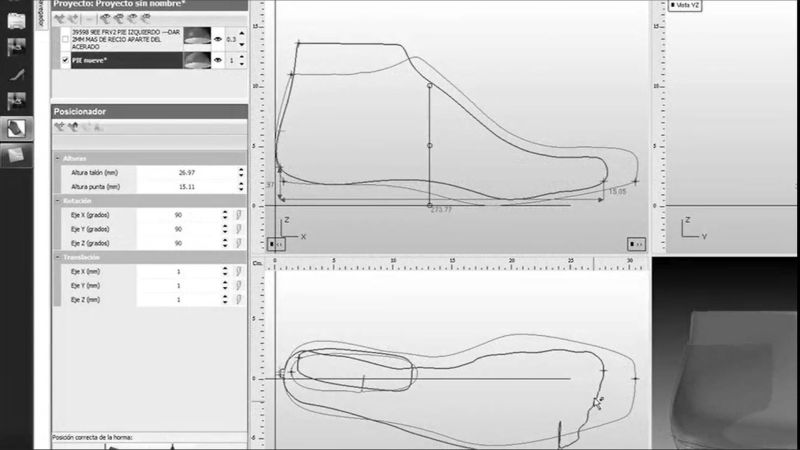The width and height of the screenshot is (800, 450).
Task: Click the foot icon beside Eje Z (mm)
Action: click(x=238, y=300)
